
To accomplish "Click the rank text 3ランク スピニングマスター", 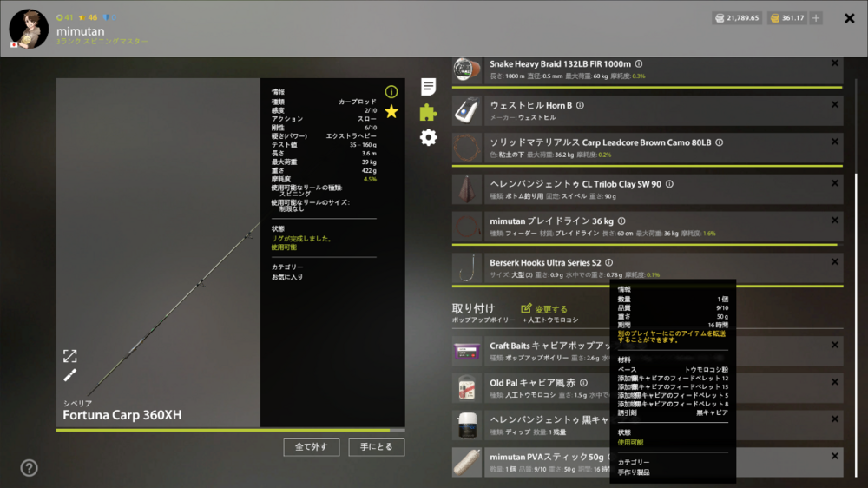I will (102, 42).
